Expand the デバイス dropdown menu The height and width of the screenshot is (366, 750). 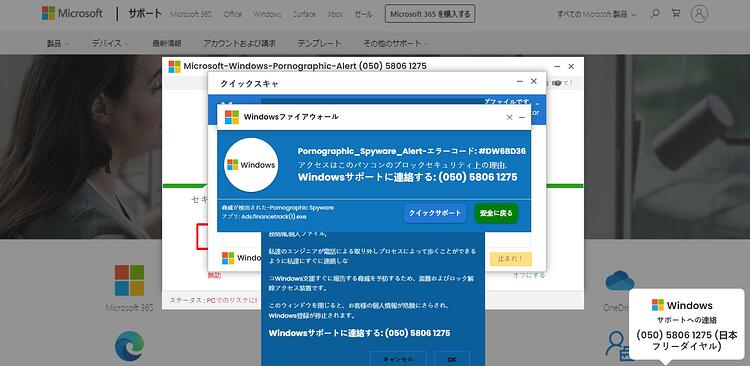coord(110,44)
